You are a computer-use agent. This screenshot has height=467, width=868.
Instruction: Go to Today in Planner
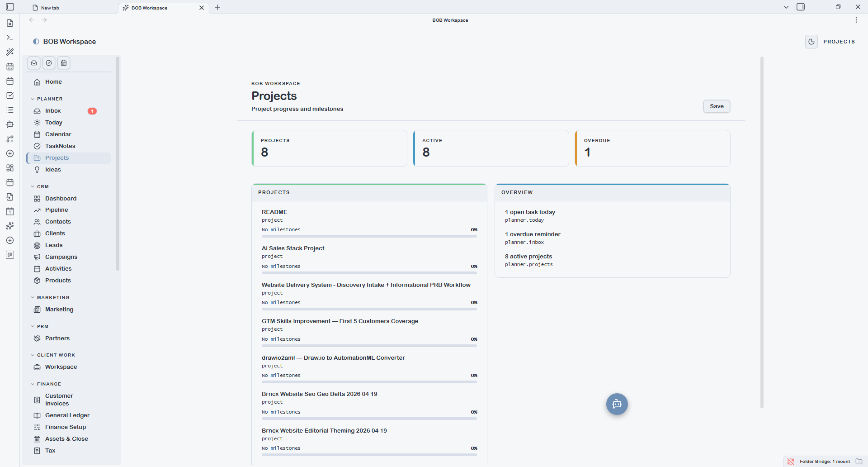[x=69, y=123]
